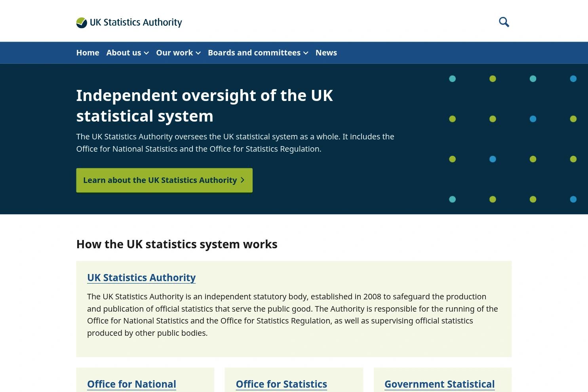Open the About us menu item
The height and width of the screenshot is (392, 588).
(x=124, y=53)
